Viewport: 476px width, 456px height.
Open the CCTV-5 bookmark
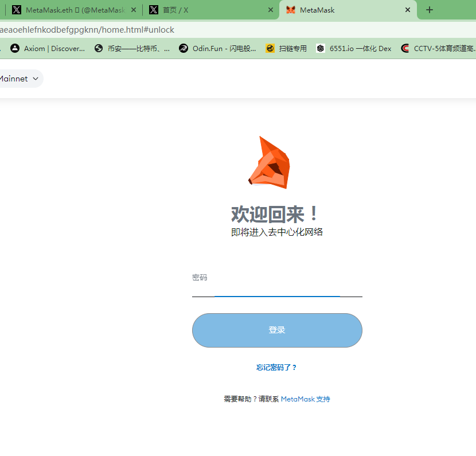tap(438, 48)
